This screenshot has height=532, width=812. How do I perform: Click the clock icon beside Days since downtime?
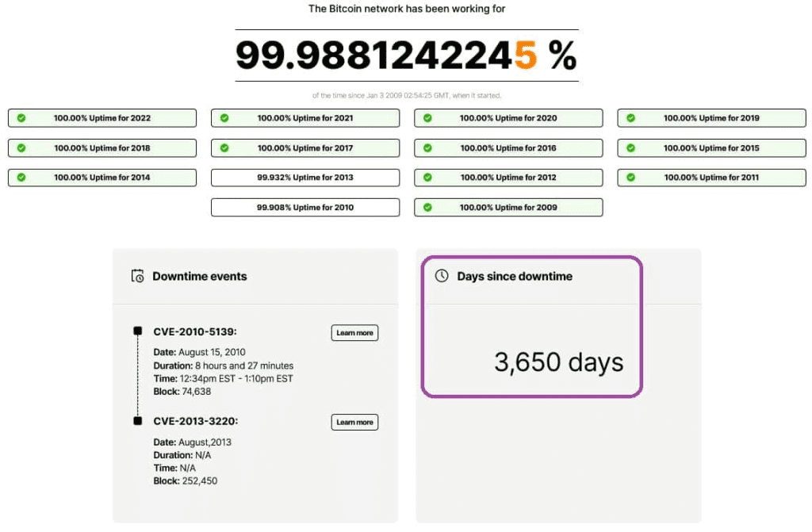pos(442,276)
